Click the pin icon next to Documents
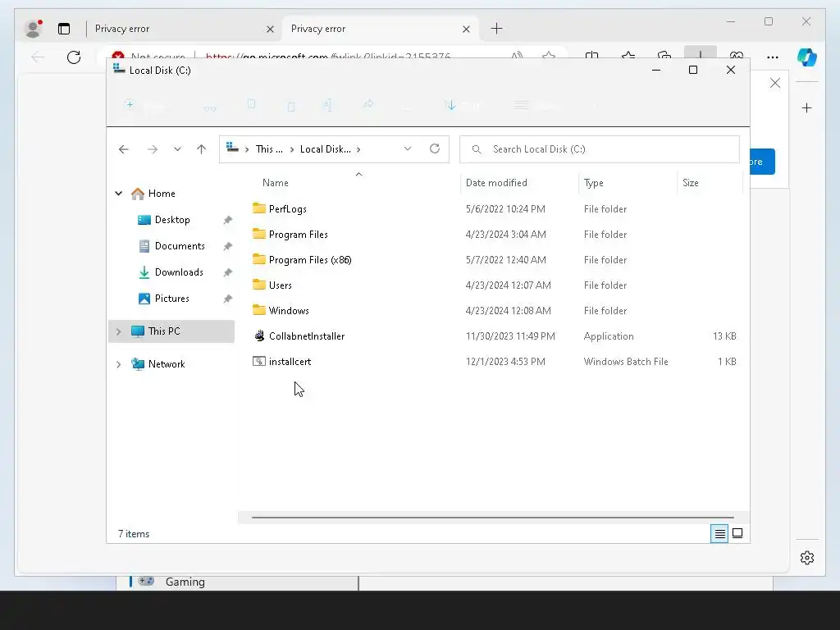The height and width of the screenshot is (630, 840). pos(228,246)
